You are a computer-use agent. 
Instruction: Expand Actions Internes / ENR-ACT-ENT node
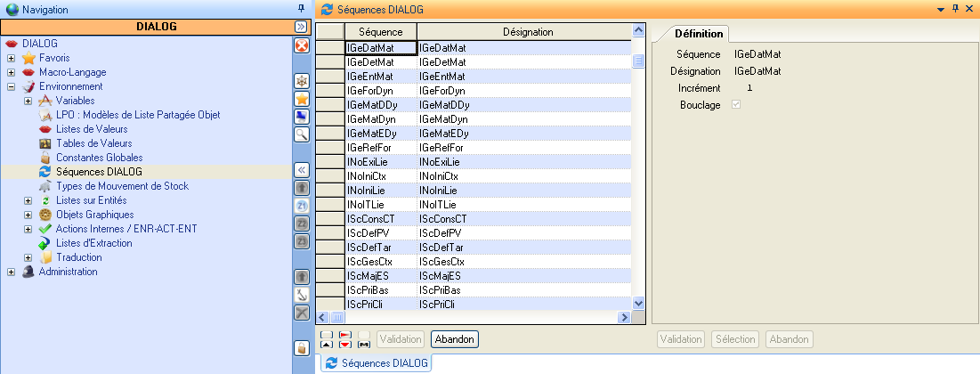coord(28,230)
